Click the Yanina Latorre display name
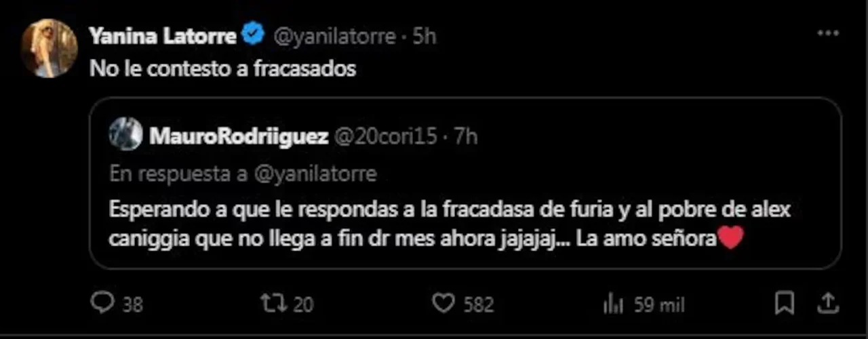 click(x=163, y=36)
